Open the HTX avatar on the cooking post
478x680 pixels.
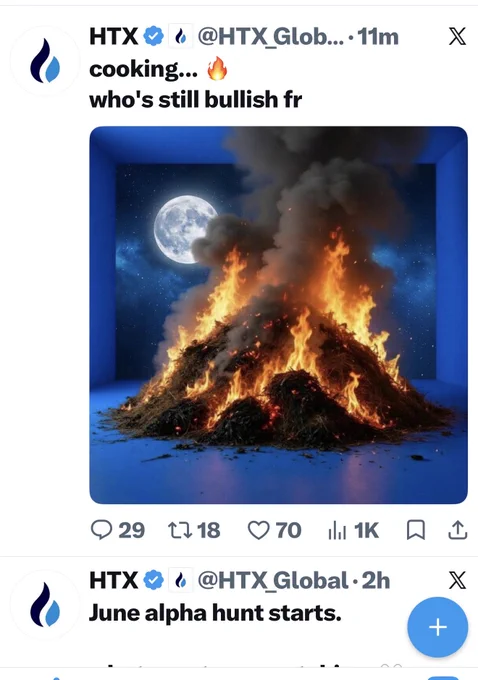[x=45, y=61]
